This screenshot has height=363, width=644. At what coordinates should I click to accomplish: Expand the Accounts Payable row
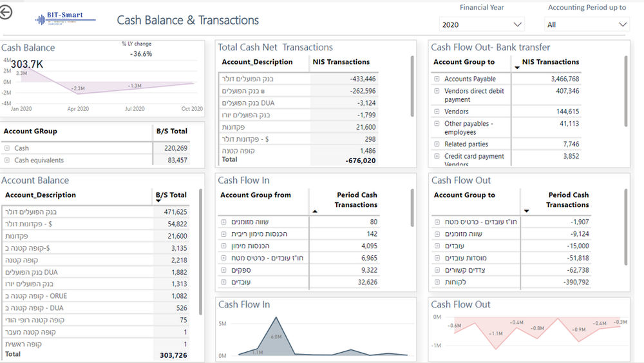tap(437, 79)
